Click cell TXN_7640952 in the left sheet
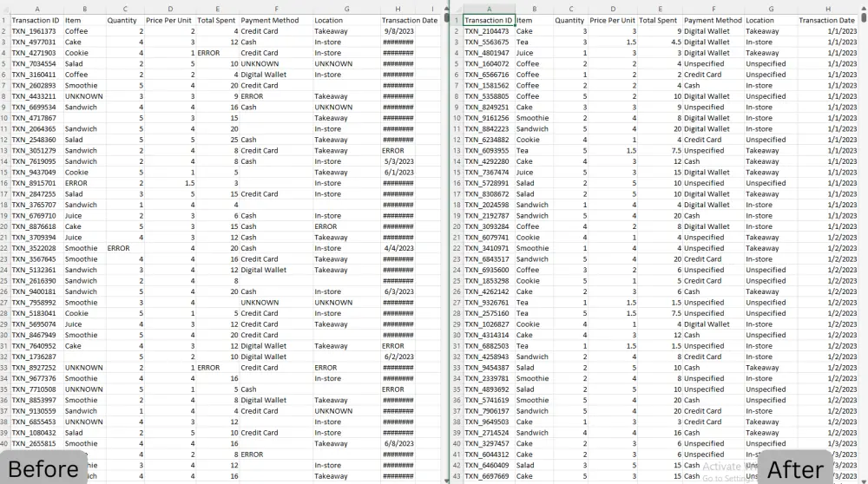868x484 pixels. coord(36,346)
